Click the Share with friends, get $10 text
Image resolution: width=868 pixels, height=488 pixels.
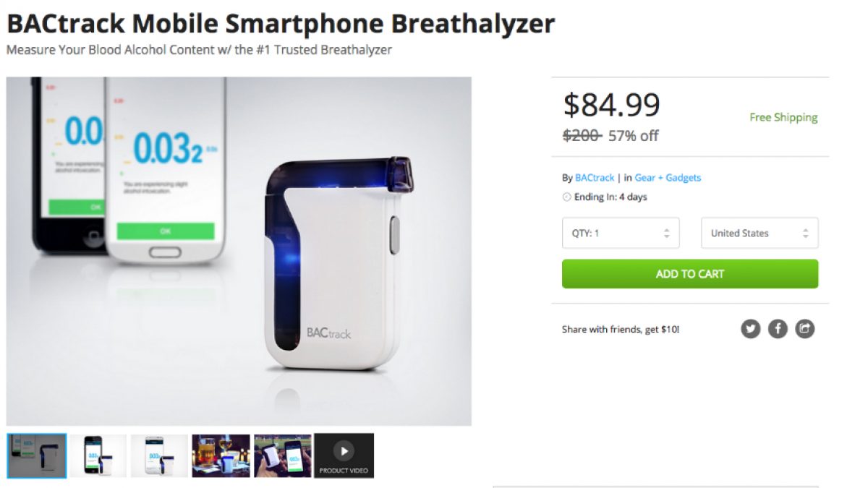[x=621, y=329]
